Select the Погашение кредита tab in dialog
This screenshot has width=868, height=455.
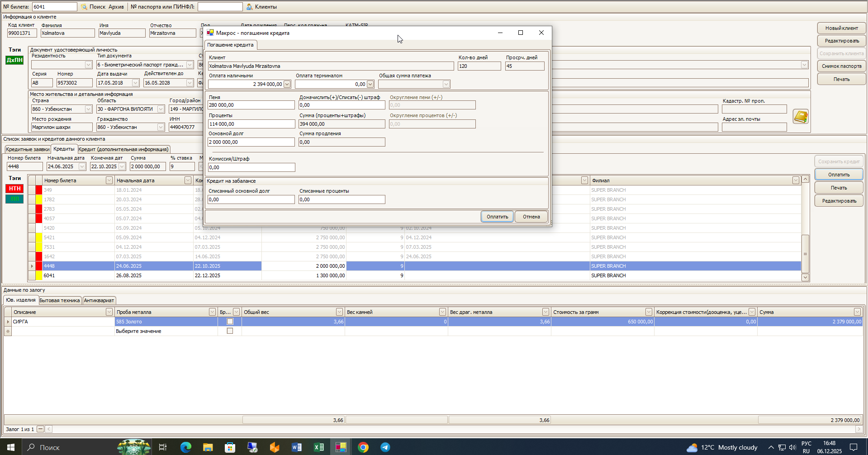pyautogui.click(x=230, y=45)
